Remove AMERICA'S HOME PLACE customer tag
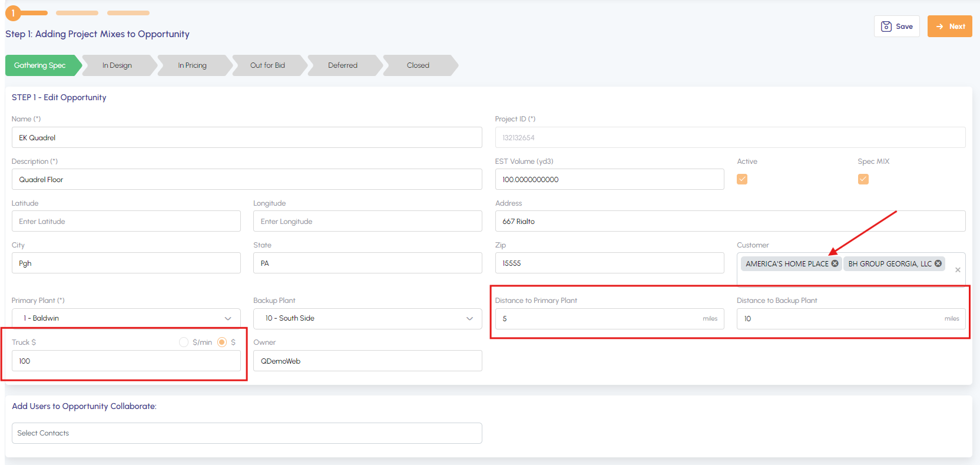The image size is (980, 465). click(x=835, y=263)
